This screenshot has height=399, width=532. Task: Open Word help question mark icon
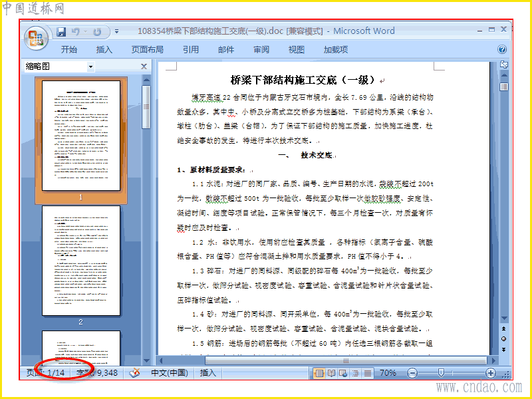502,49
